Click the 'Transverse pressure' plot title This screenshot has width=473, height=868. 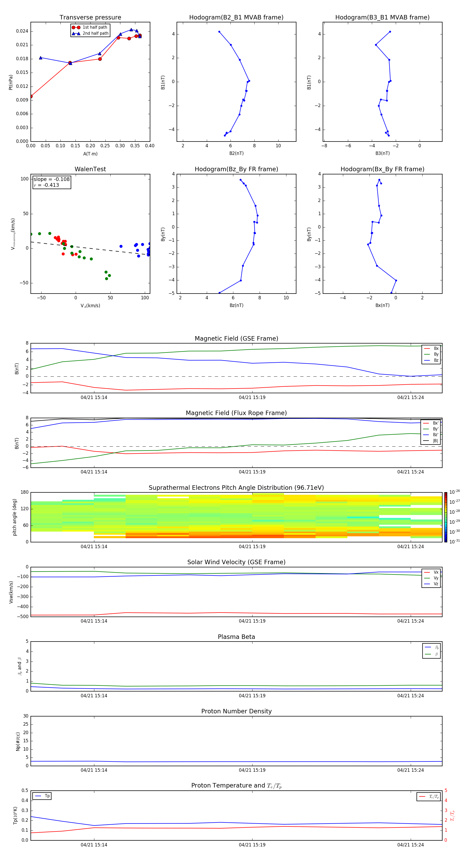coord(90,17)
